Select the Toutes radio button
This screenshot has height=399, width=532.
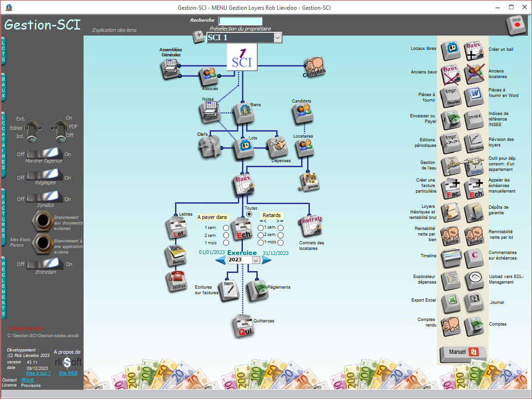(249, 214)
